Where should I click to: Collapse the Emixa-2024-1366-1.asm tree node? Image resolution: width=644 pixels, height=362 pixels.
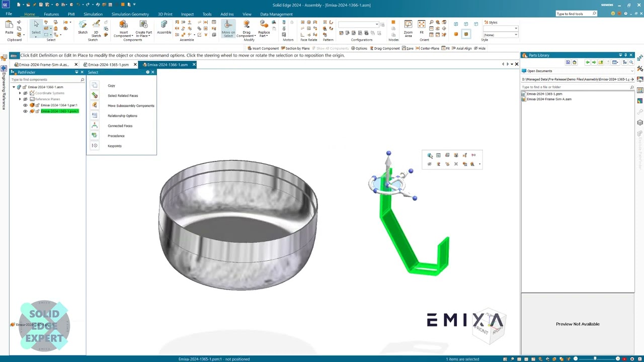point(14,87)
